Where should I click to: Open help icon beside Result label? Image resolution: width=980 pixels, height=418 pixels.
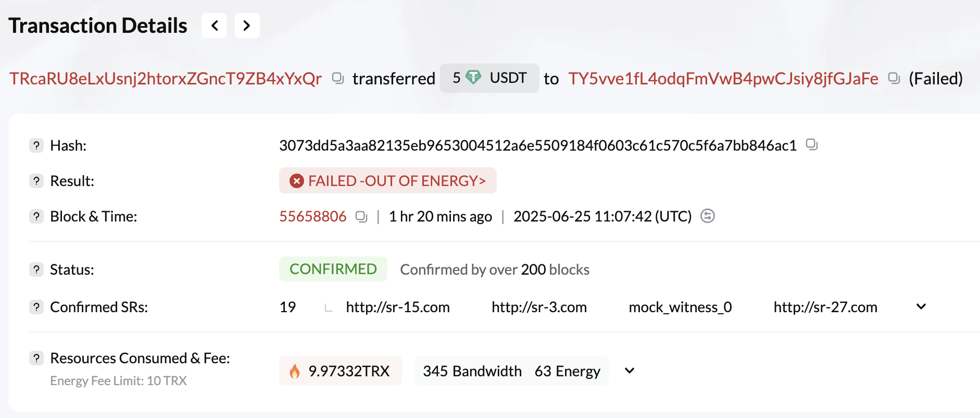[x=36, y=181]
